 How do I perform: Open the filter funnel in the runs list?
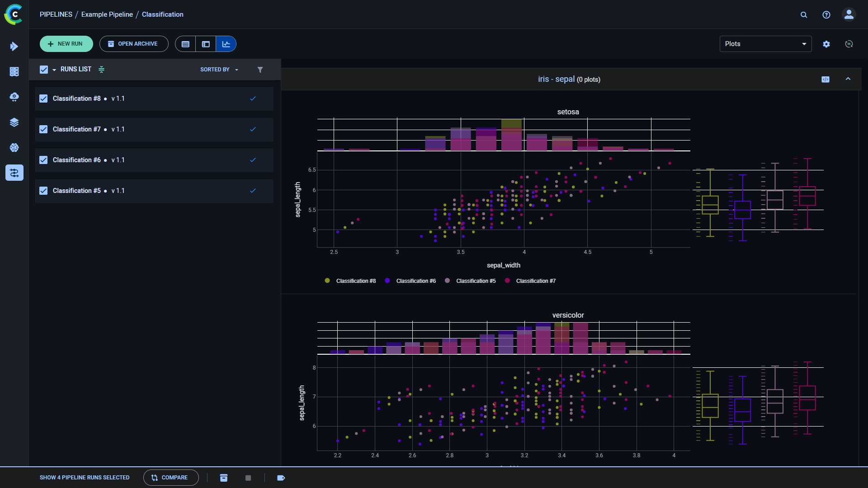pos(260,70)
